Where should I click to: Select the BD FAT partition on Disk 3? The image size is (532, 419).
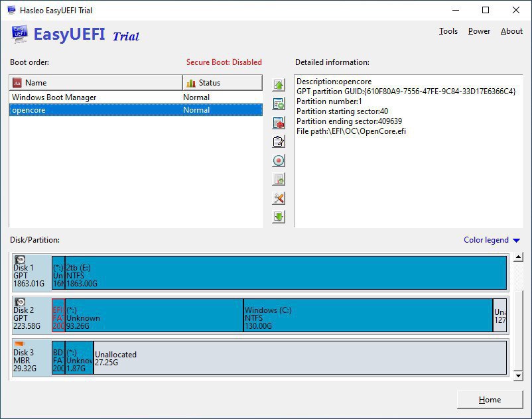click(x=58, y=357)
